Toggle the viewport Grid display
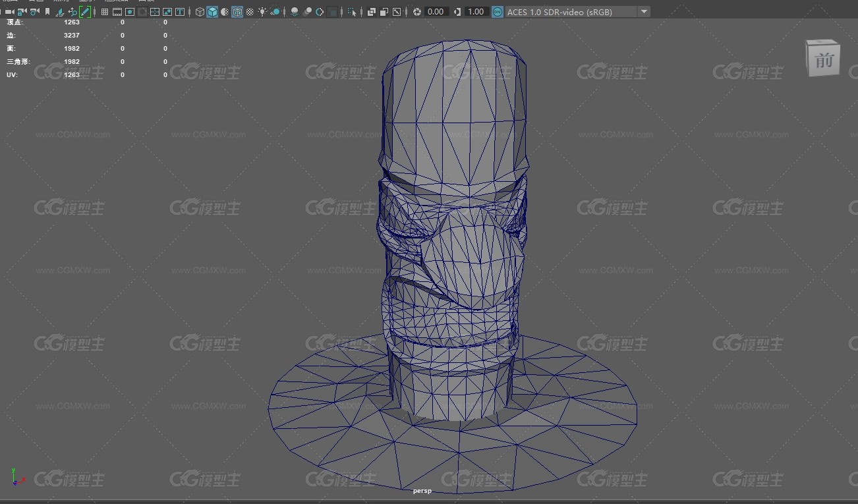 click(105, 12)
